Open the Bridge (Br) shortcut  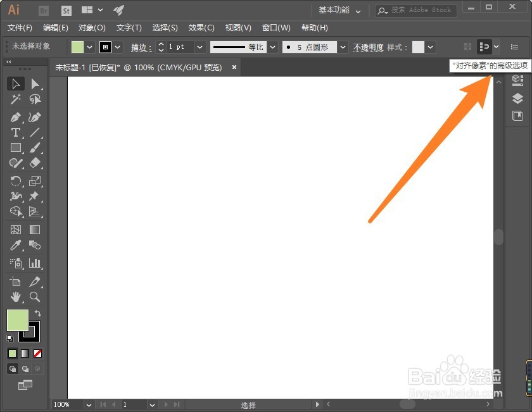(x=44, y=11)
